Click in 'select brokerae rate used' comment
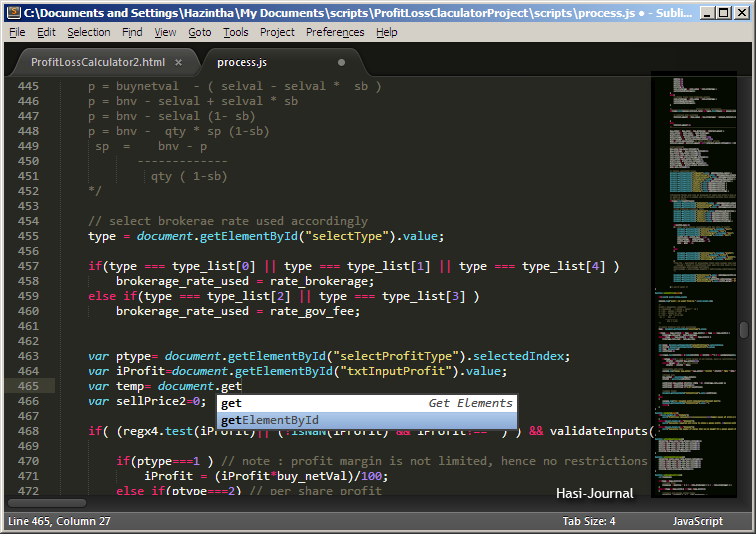 (x=228, y=221)
